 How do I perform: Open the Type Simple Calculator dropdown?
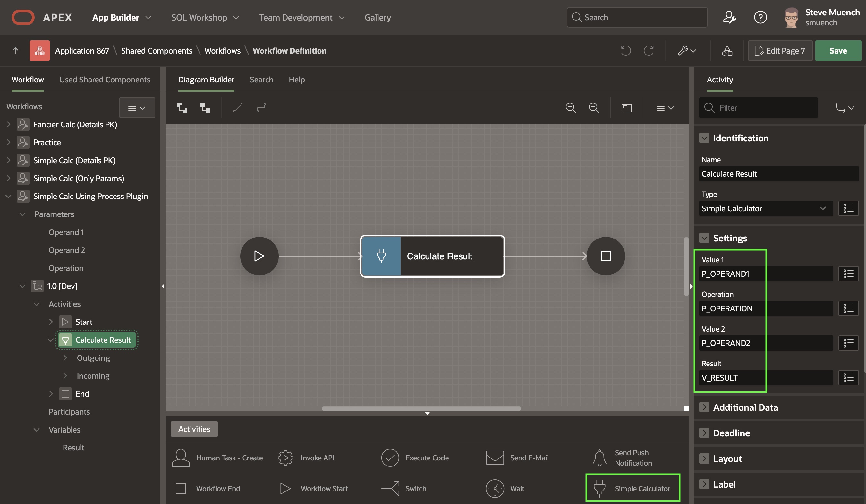click(x=766, y=208)
